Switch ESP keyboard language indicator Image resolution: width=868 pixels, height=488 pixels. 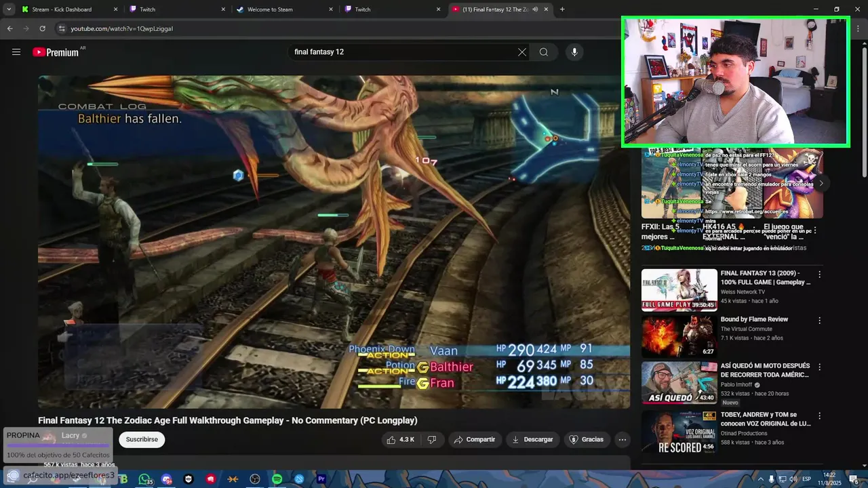[807, 480]
